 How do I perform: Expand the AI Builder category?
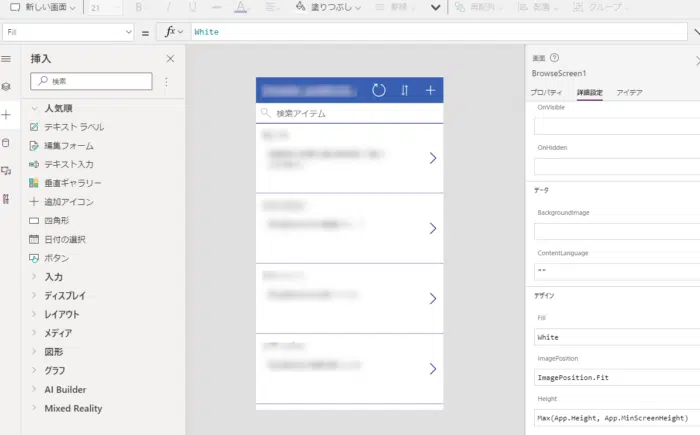[65, 389]
